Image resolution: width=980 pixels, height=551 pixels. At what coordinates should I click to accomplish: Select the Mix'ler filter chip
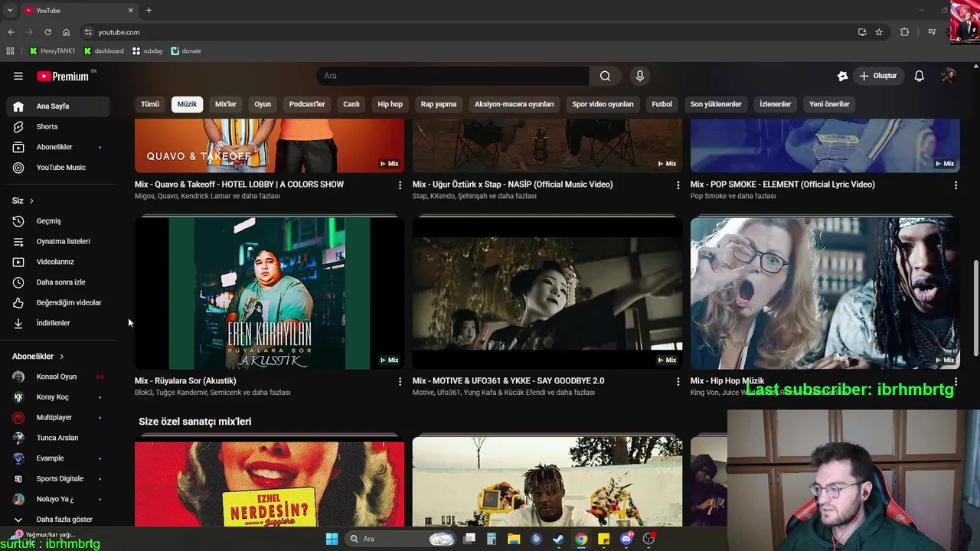point(226,104)
